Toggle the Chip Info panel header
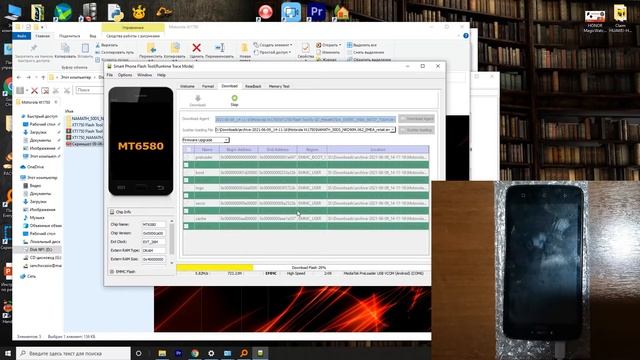Image resolution: width=640 pixels, height=360 pixels. coord(141,212)
